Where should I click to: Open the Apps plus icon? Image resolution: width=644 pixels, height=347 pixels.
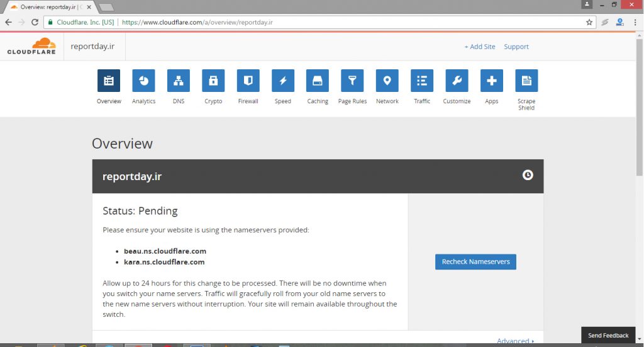492,81
